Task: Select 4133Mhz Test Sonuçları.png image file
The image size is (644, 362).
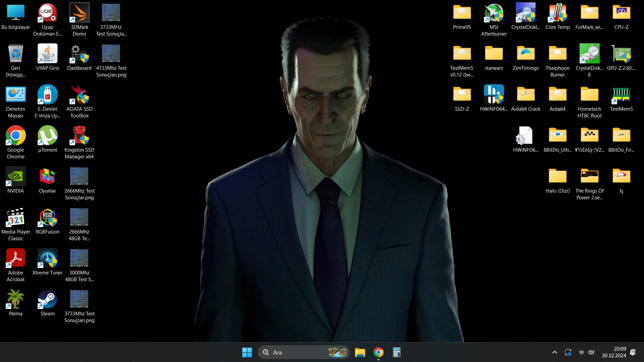Action: (111, 61)
